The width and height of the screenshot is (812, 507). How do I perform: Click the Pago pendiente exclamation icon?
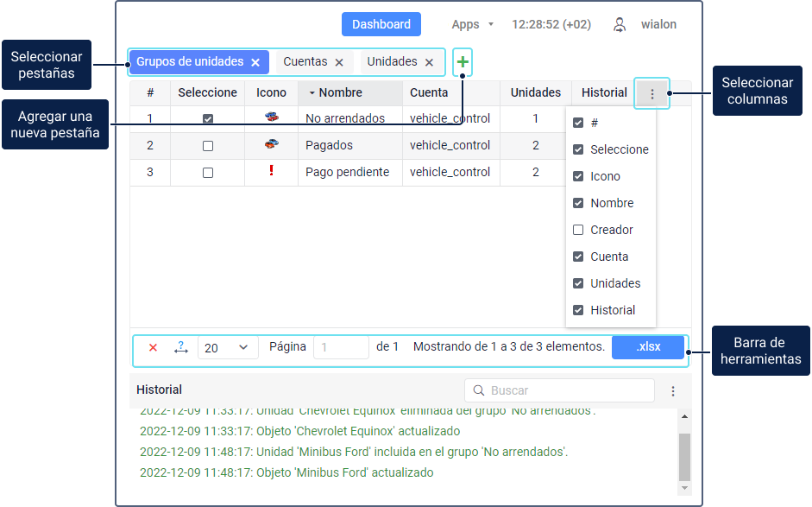click(271, 170)
